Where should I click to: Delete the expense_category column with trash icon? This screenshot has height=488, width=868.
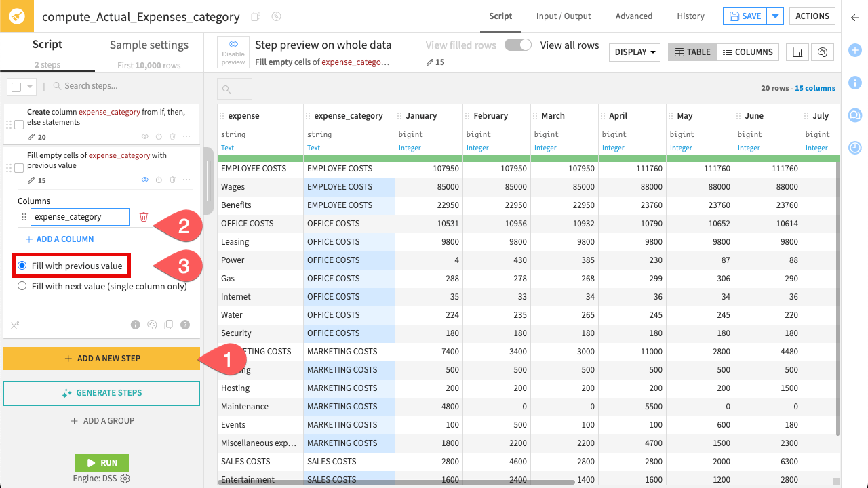(x=142, y=217)
